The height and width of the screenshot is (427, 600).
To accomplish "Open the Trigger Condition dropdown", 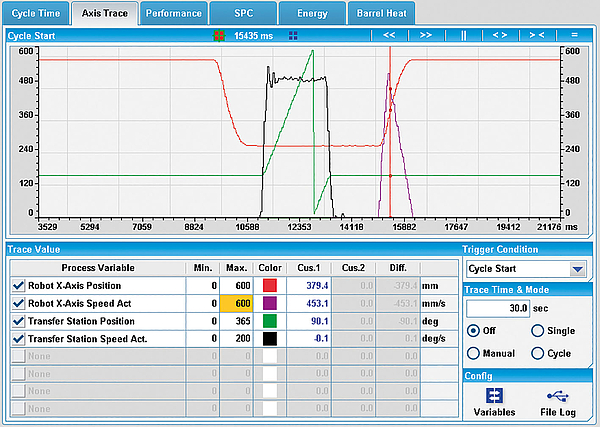I will pyautogui.click(x=576, y=269).
